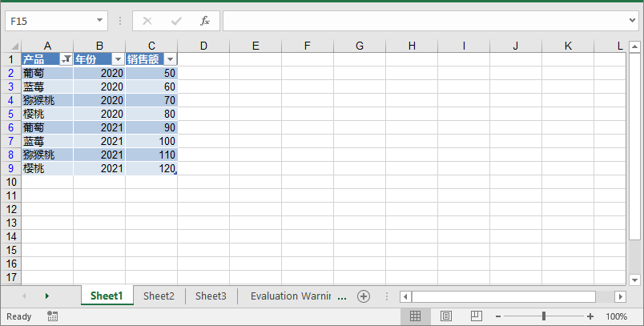Select row 5 header

pos(11,114)
